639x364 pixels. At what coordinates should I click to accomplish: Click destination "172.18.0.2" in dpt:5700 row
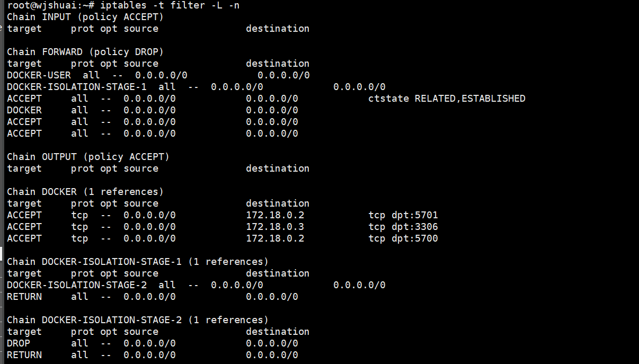pos(275,238)
